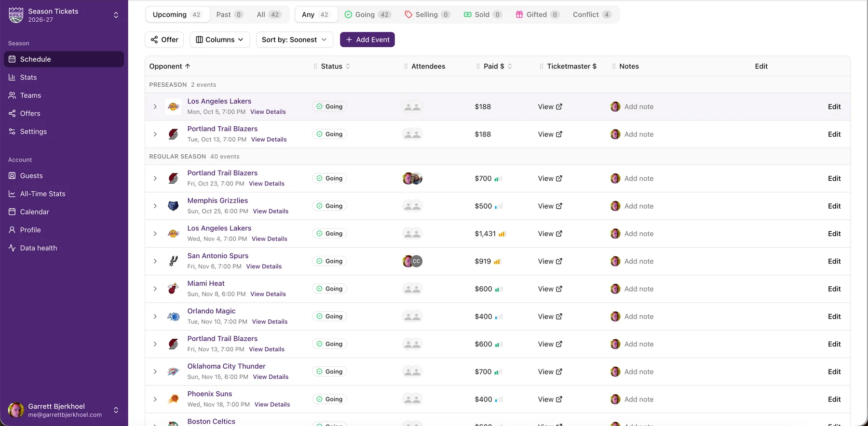Image resolution: width=868 pixels, height=426 pixels.
Task: Toggle Going status for Phoenix Suns
Action: [329, 399]
